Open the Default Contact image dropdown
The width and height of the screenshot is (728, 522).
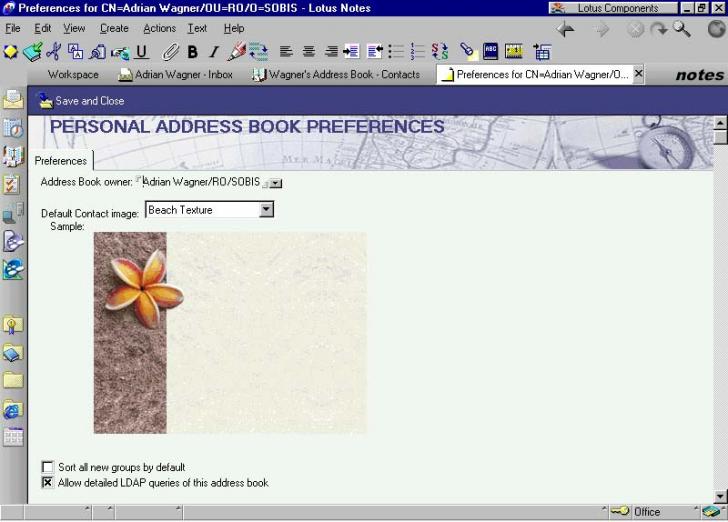(266, 210)
